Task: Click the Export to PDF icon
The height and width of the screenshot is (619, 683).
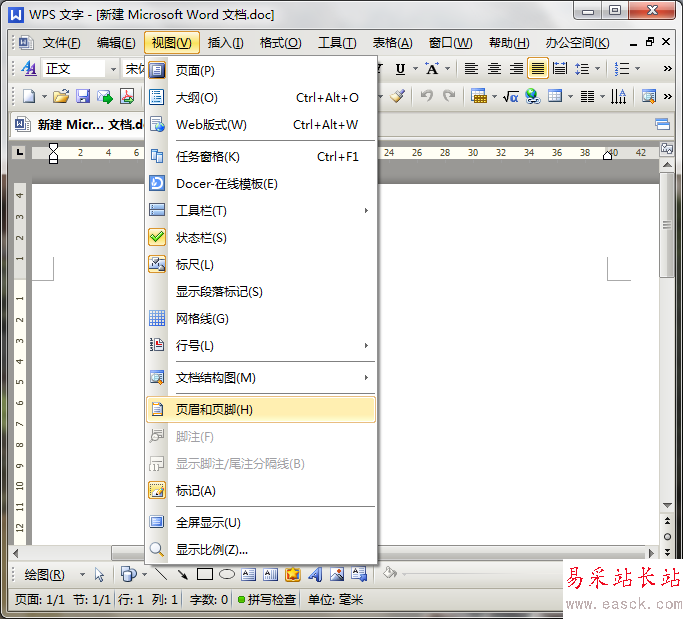Action: pyautogui.click(x=127, y=96)
